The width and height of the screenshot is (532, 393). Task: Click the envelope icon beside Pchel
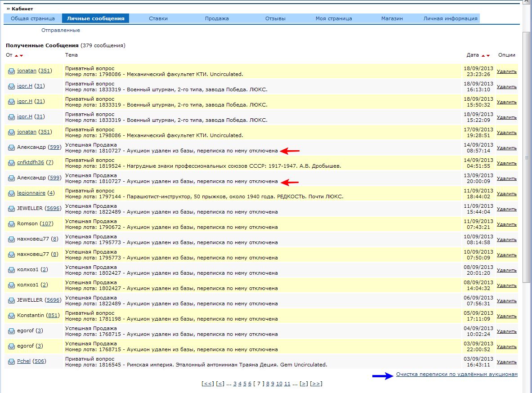point(11,362)
